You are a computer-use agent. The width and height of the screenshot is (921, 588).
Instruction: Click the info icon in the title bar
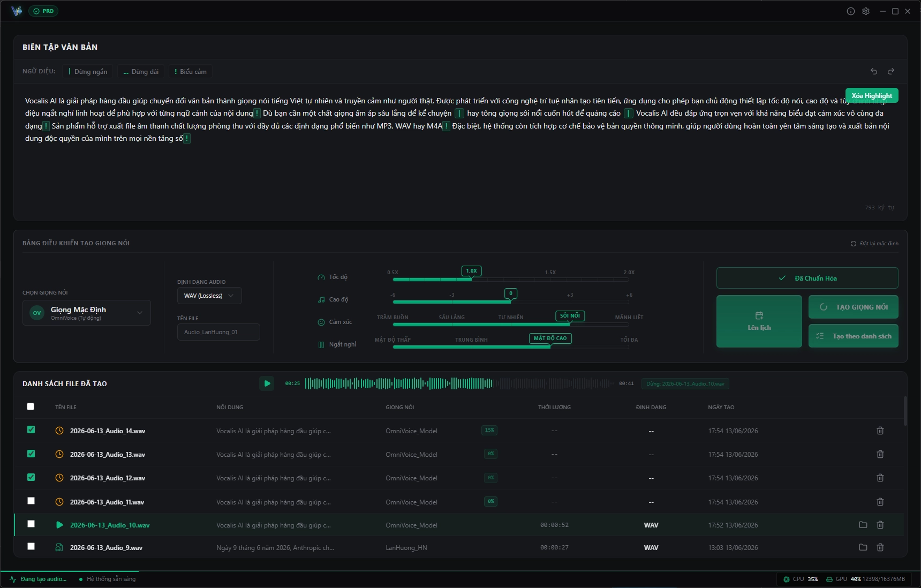point(851,11)
